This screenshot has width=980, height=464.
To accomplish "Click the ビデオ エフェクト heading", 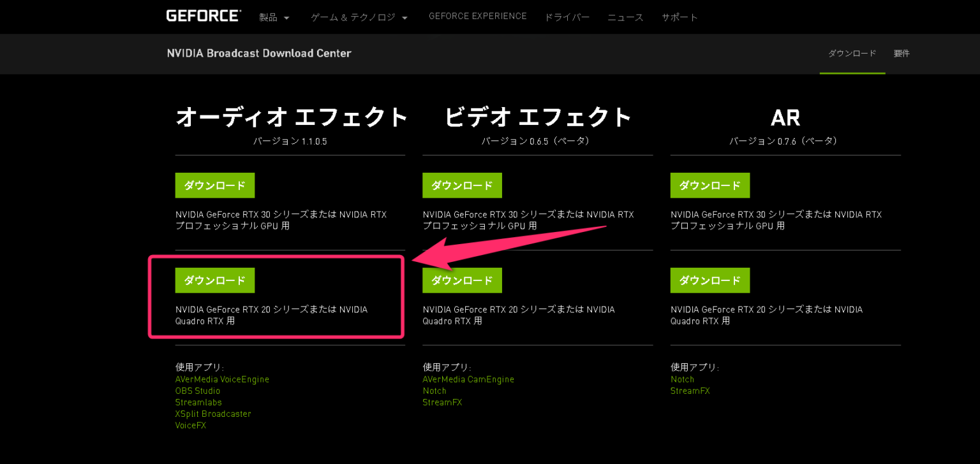I will pyautogui.click(x=538, y=117).
